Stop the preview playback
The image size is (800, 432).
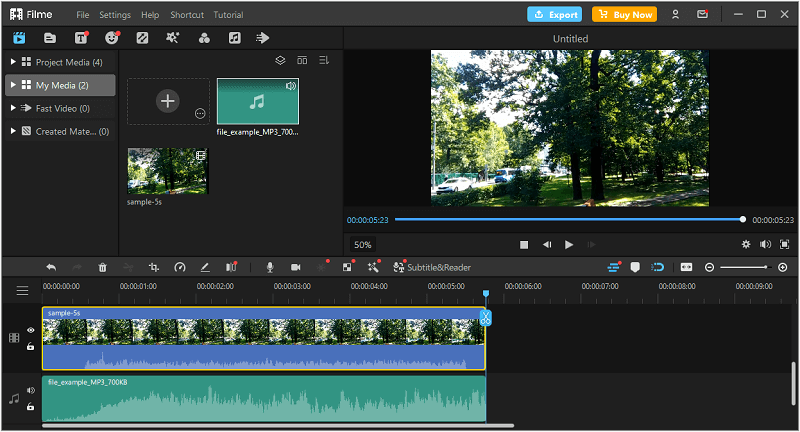pyautogui.click(x=524, y=245)
